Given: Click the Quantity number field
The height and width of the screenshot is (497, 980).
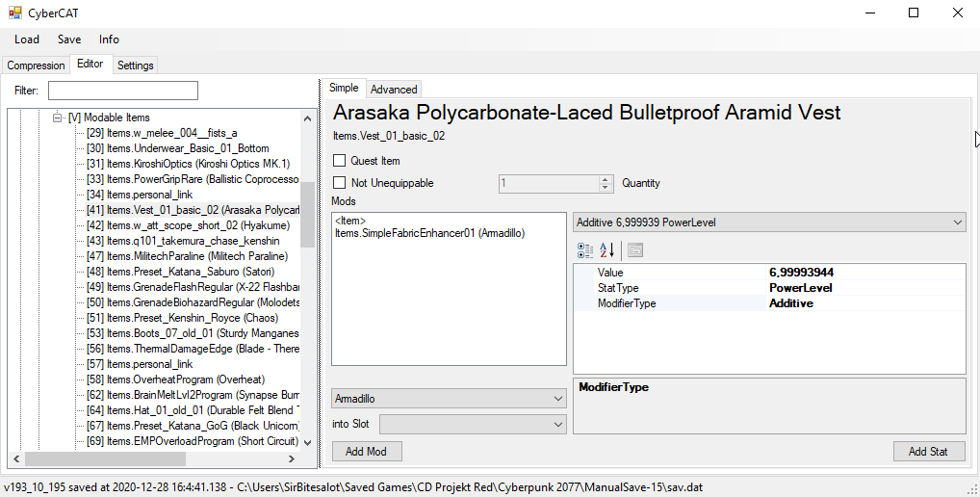Looking at the screenshot, I should pos(550,183).
